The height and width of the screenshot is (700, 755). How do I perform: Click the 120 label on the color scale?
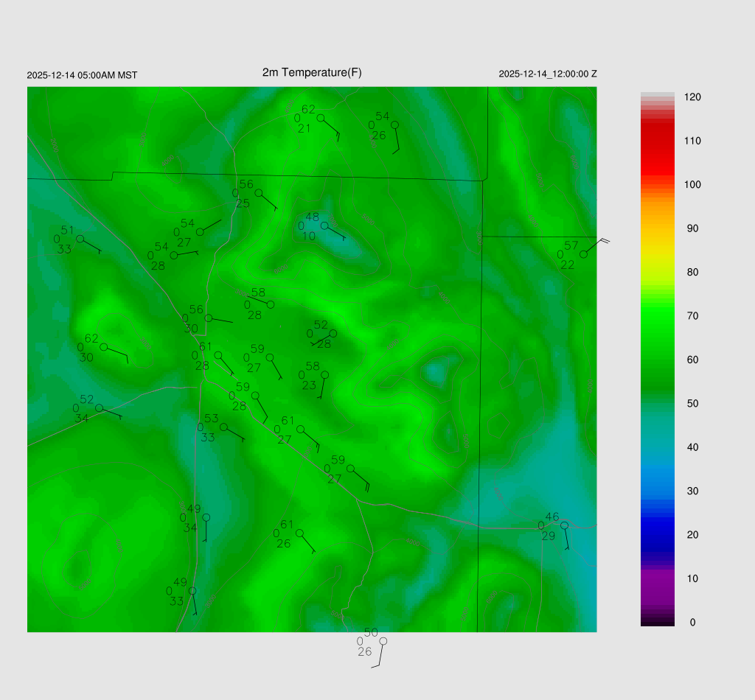pos(692,97)
